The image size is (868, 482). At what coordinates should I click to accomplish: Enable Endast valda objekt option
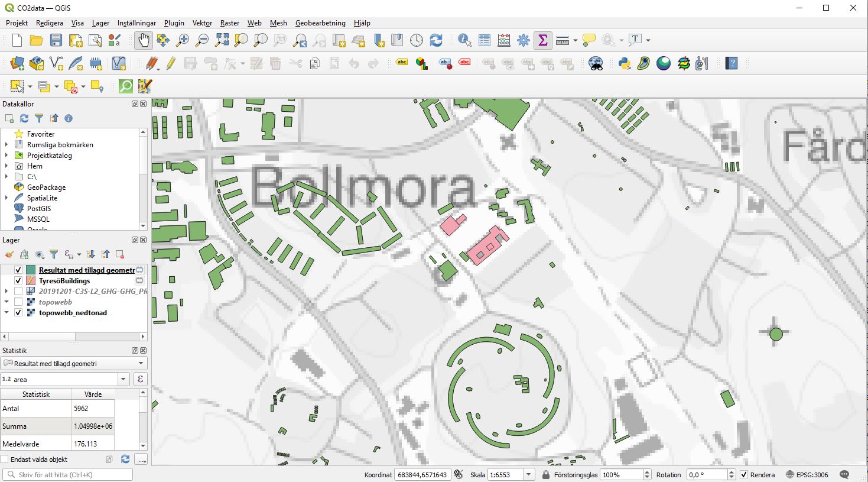[5, 460]
